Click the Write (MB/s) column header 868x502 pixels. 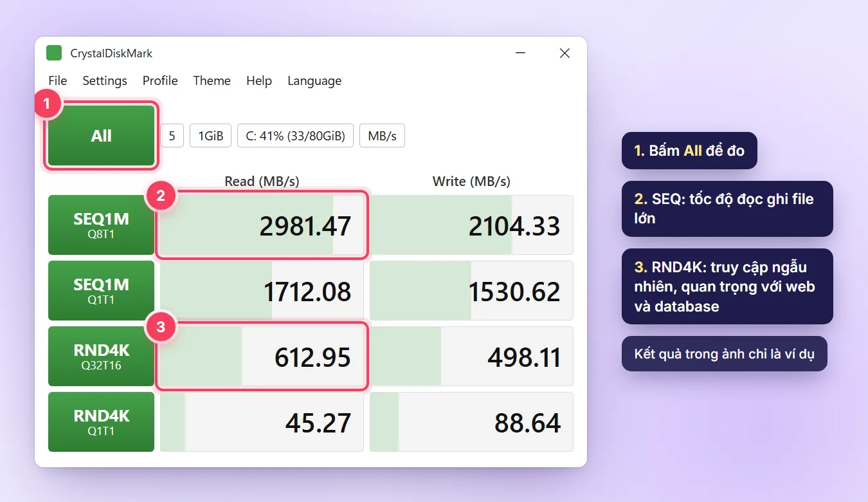[x=471, y=181]
